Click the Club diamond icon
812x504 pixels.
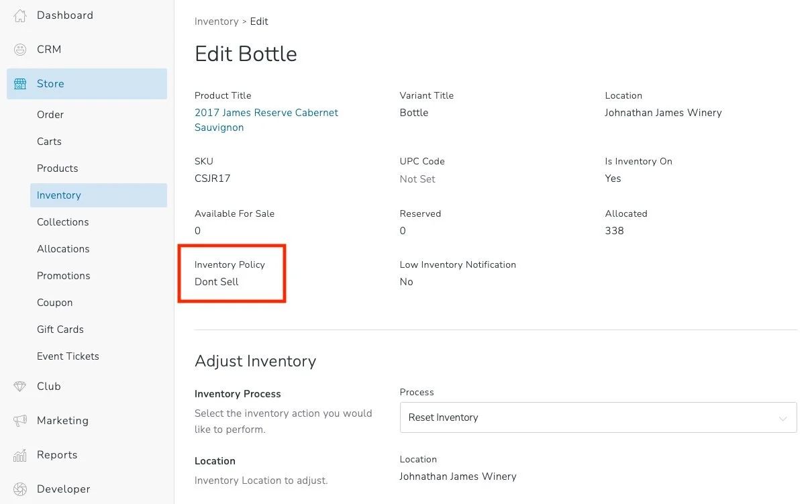point(20,387)
